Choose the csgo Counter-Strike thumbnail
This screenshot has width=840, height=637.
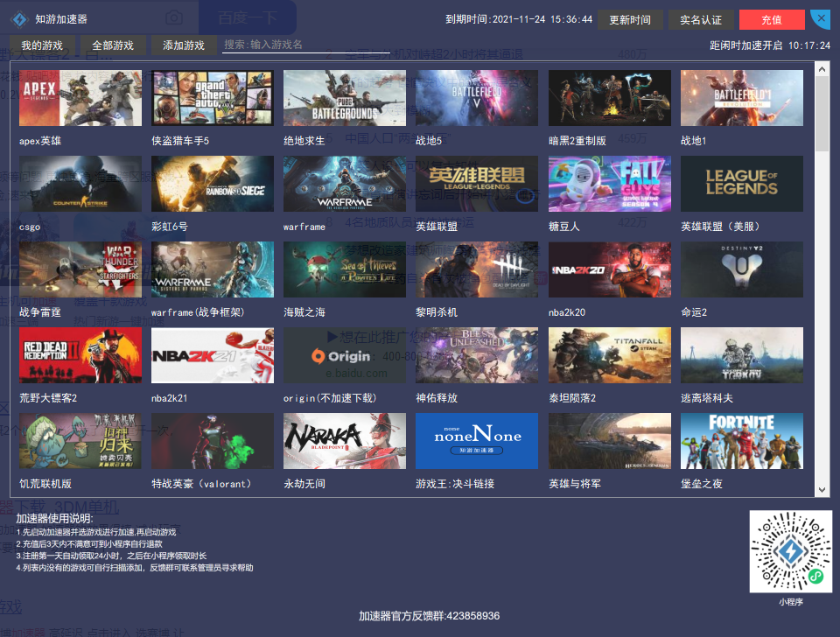pos(80,184)
